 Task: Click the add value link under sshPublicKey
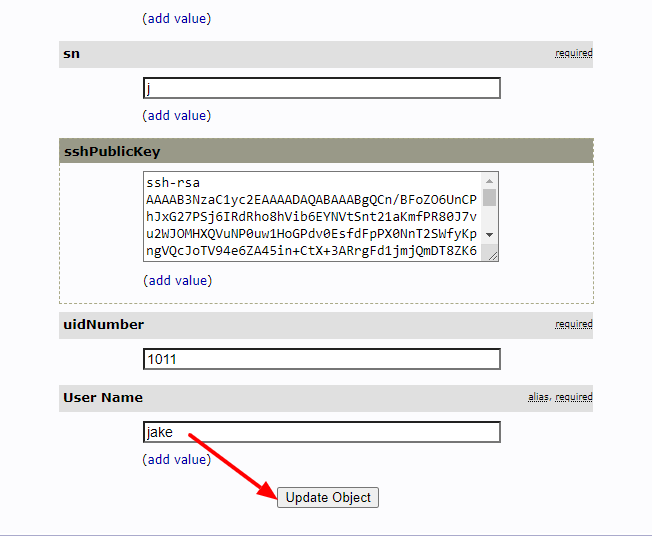[x=178, y=280]
